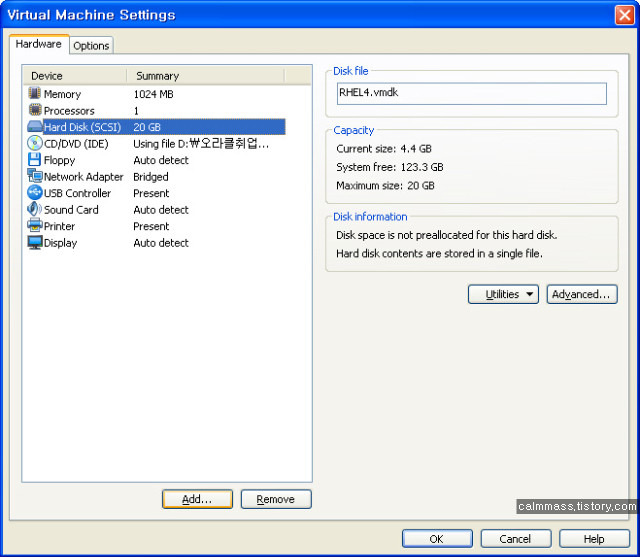Close the Virtual Machine Settings window

click(624, 16)
